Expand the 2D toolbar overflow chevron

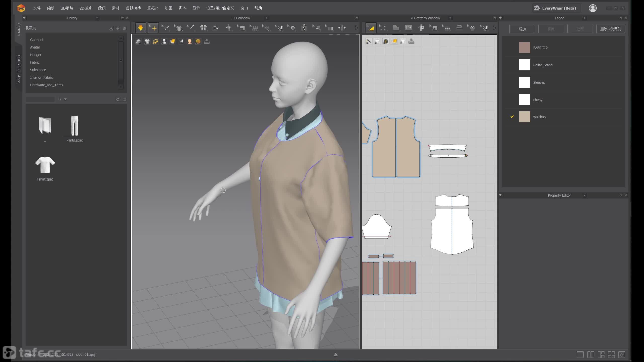click(494, 28)
